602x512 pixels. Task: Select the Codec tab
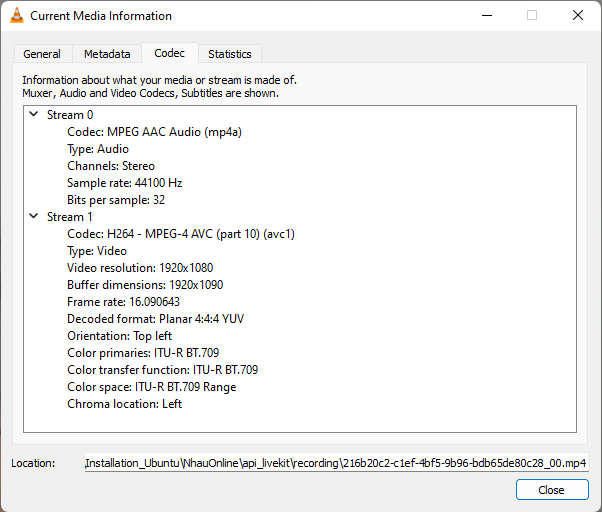(170, 53)
